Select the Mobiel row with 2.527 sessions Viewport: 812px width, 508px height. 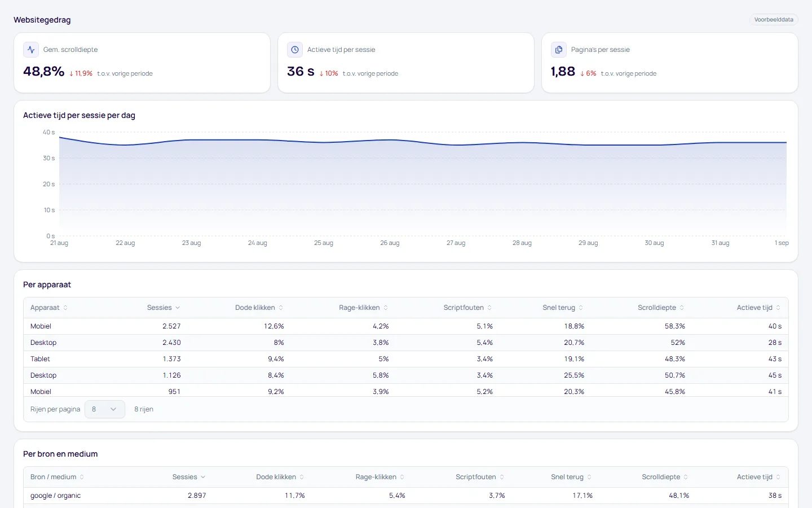click(406, 326)
